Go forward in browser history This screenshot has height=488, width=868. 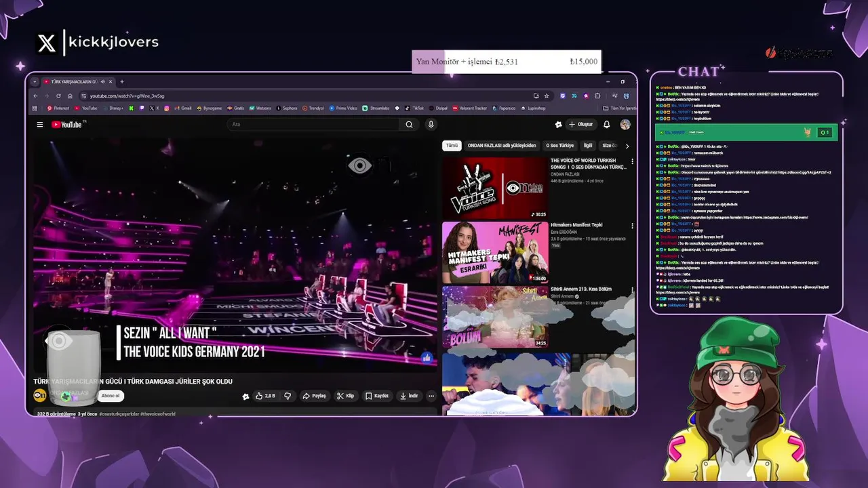tap(47, 96)
